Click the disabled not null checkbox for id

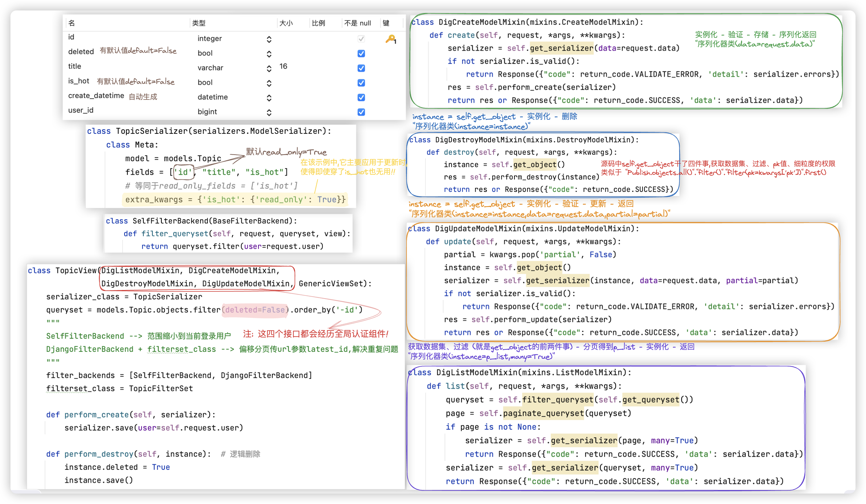point(361,39)
